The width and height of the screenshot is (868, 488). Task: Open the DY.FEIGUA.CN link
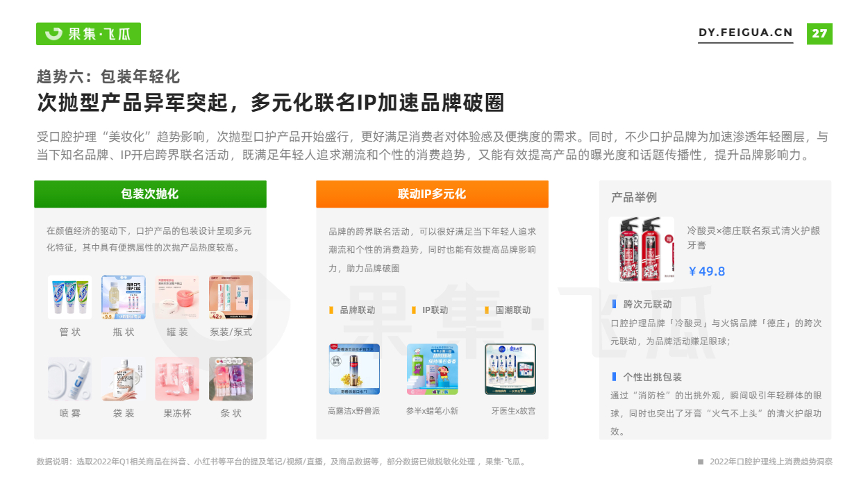pos(745,33)
